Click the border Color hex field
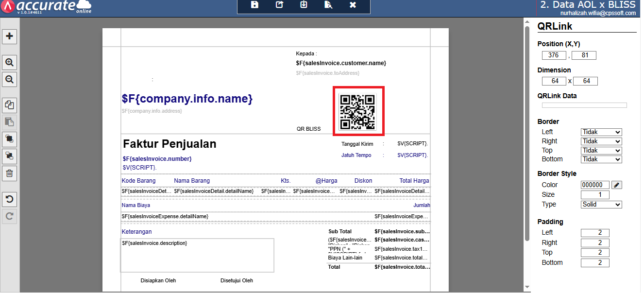The width and height of the screenshot is (644, 294). click(x=595, y=185)
